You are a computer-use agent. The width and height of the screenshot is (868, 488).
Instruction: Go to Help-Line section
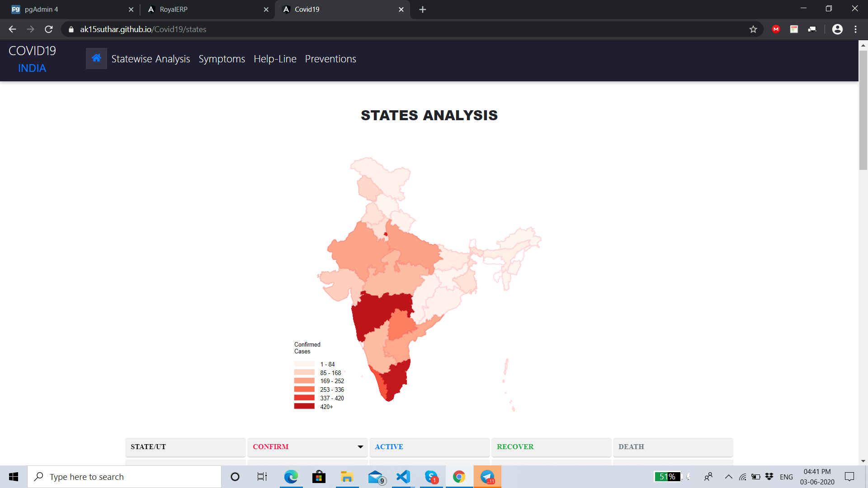click(x=275, y=59)
